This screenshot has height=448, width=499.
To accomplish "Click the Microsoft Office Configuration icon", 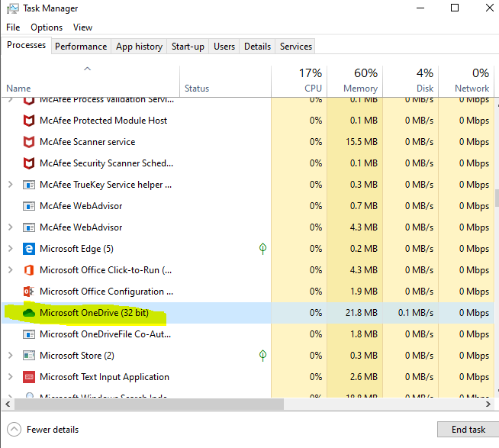I will click(x=29, y=292).
